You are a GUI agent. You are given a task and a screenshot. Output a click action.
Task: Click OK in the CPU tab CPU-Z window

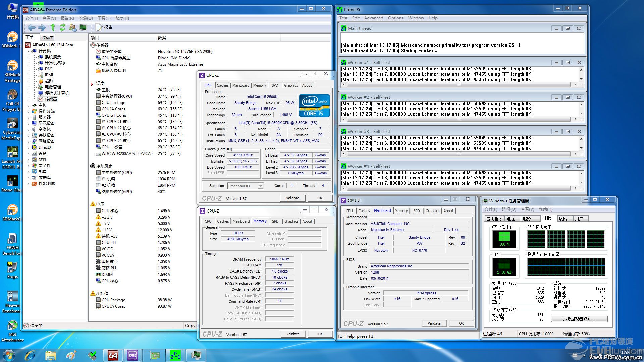(320, 198)
